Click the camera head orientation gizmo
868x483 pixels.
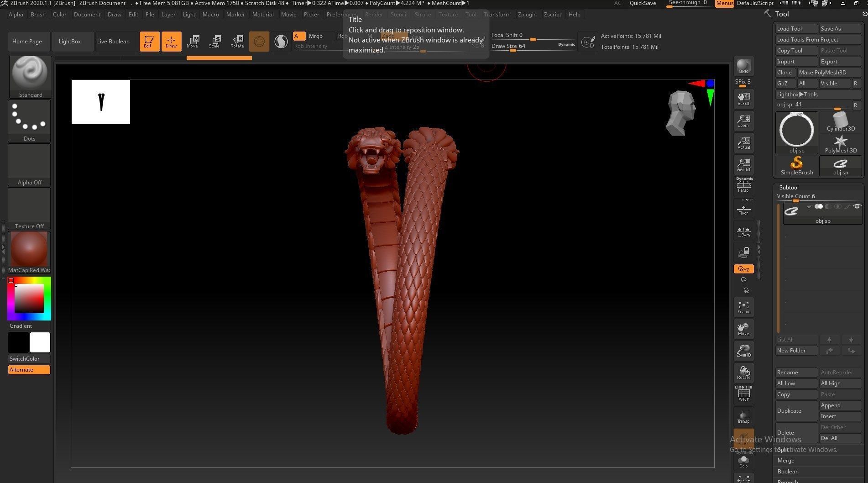coord(681,113)
